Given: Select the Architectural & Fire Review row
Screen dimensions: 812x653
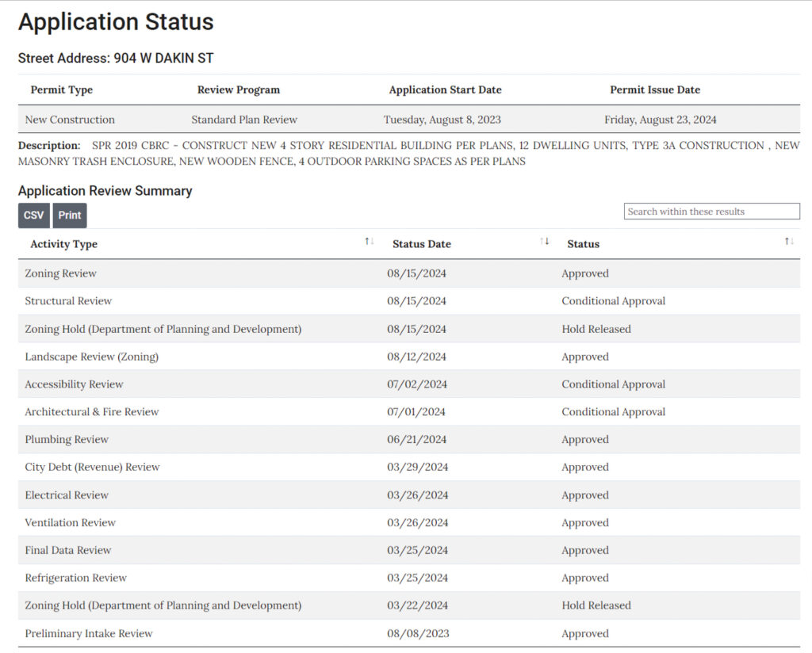Looking at the screenshot, I should click(x=91, y=412).
